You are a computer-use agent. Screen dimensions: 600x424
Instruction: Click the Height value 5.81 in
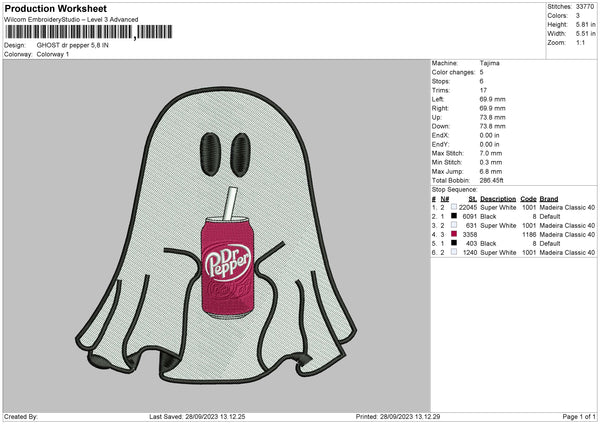(585, 24)
